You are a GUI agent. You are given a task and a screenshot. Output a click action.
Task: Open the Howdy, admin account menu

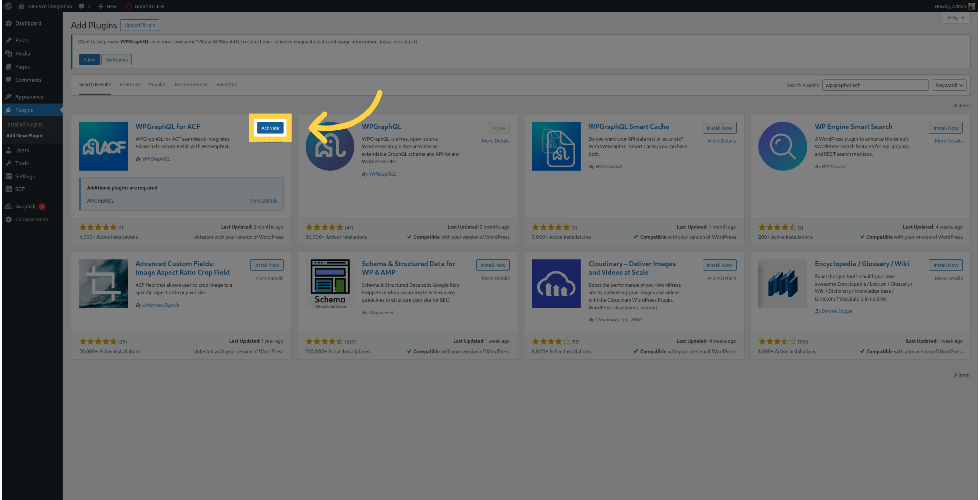(x=954, y=6)
